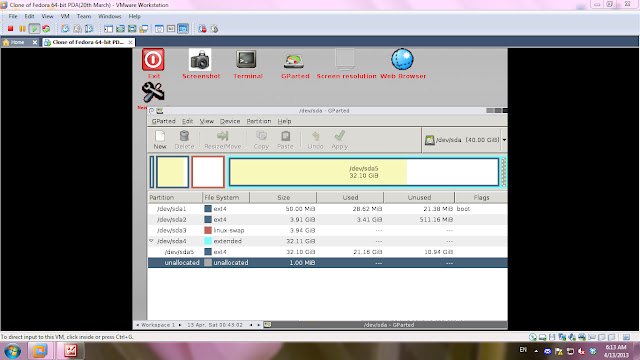
Task: Open the VMware VM menu
Action: [x=65, y=16]
